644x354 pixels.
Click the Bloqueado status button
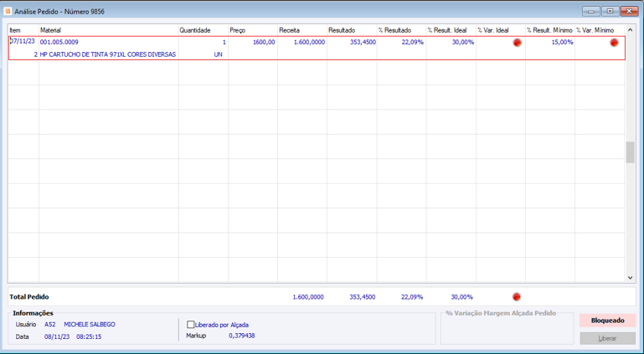click(607, 321)
